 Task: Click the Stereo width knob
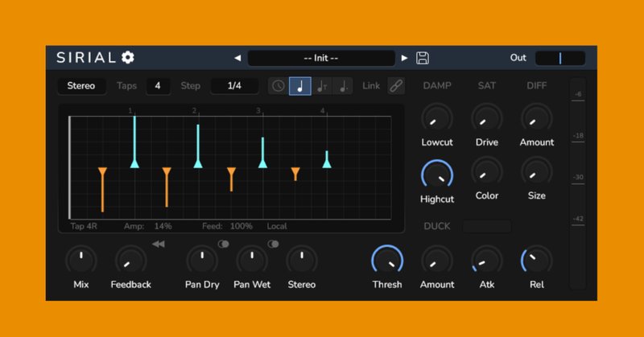pos(302,261)
